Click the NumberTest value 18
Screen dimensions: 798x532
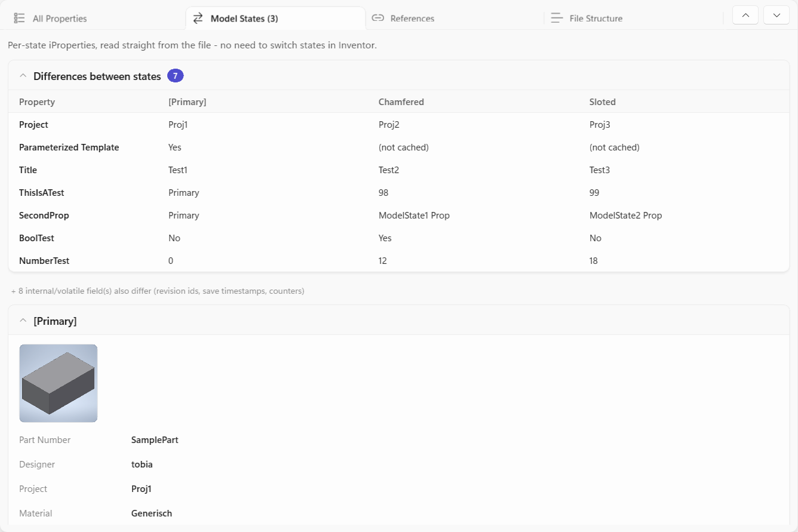[594, 261]
